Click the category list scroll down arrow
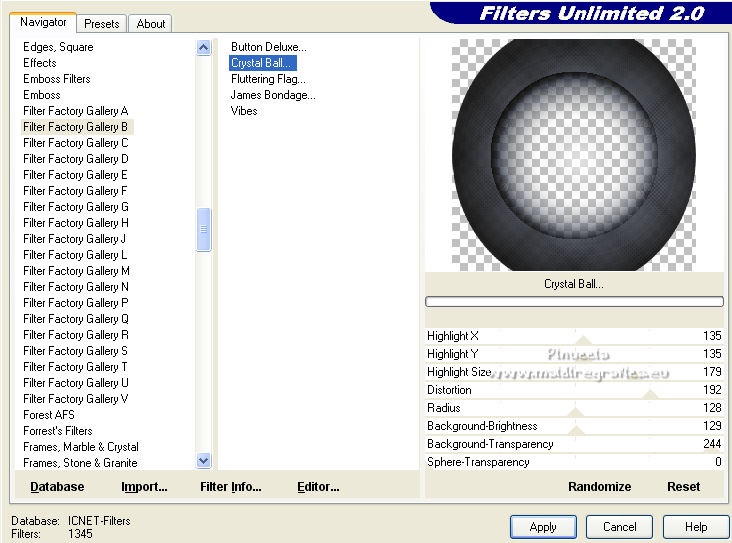The width and height of the screenshot is (732, 543). coord(204,461)
